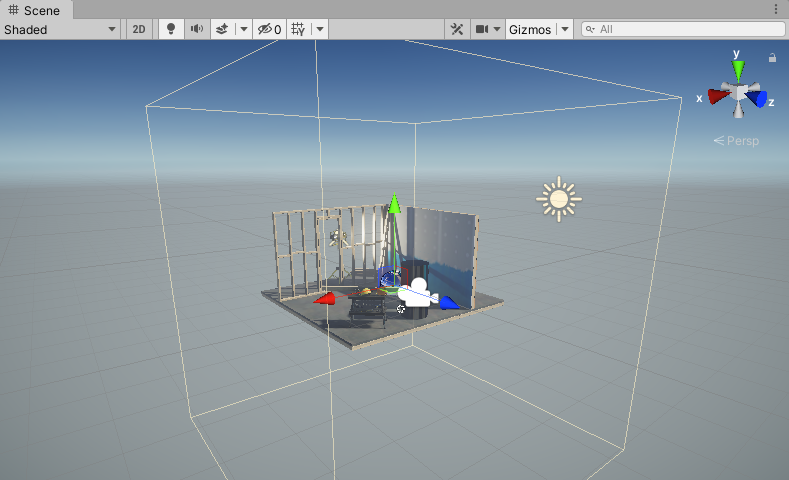This screenshot has width=789, height=480.
Task: Open camera settings dropdown arrow
Action: tap(497, 30)
